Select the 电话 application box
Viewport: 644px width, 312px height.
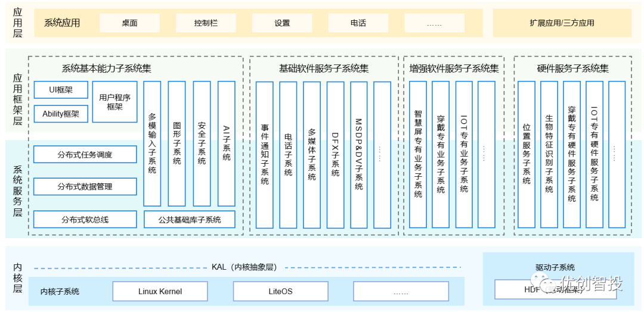click(358, 23)
